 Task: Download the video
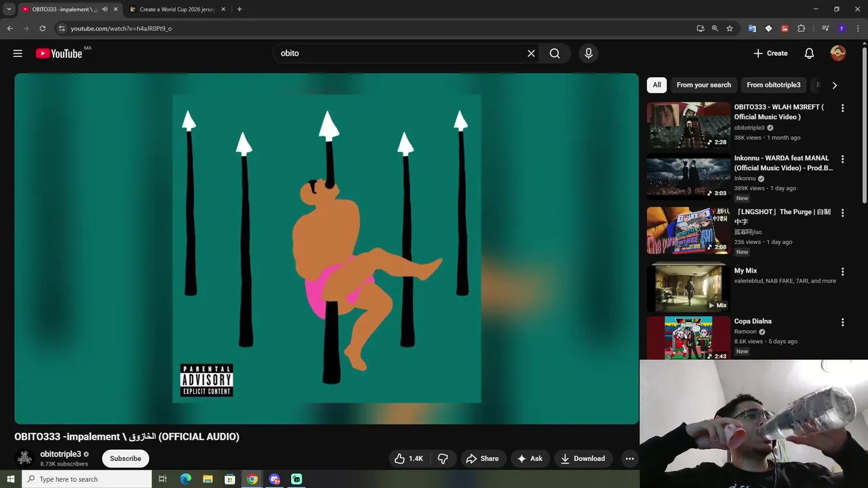[x=583, y=459]
